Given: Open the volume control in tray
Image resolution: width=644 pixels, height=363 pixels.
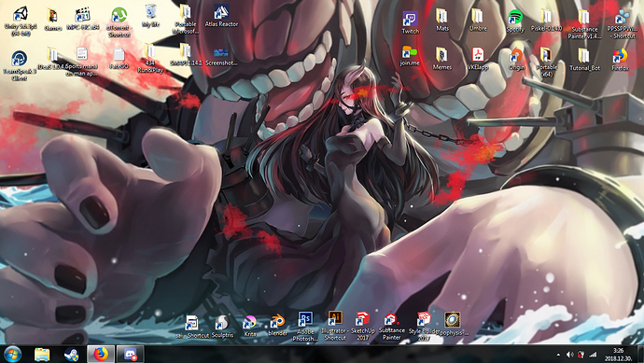Looking at the screenshot, I should pyautogui.click(x=570, y=355).
